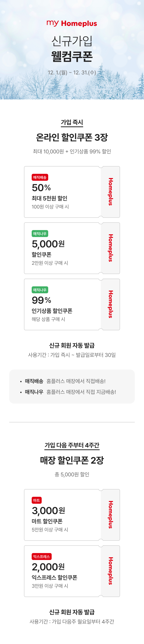This screenshot has height=644, width=144.
Task: Tap the Homeplus logo stub on the 50% coupon
Action: tap(110, 192)
